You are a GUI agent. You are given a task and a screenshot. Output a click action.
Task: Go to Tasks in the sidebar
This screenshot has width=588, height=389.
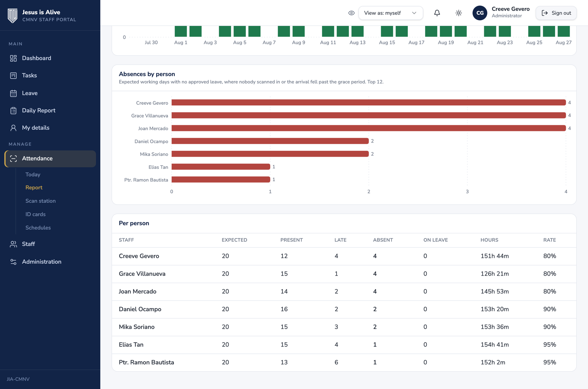[50, 76]
